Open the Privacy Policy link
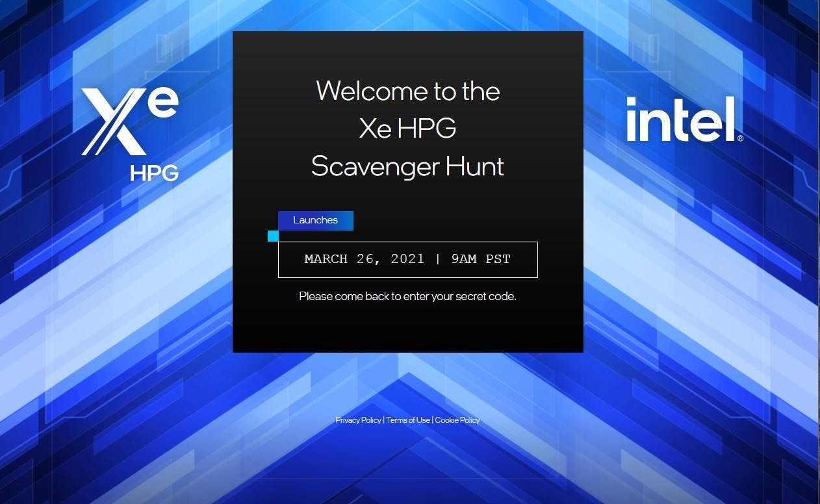The image size is (820, 504). click(358, 420)
